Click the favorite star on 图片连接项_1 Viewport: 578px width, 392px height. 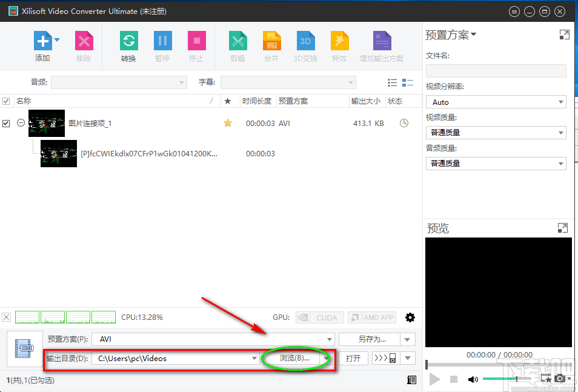[228, 123]
